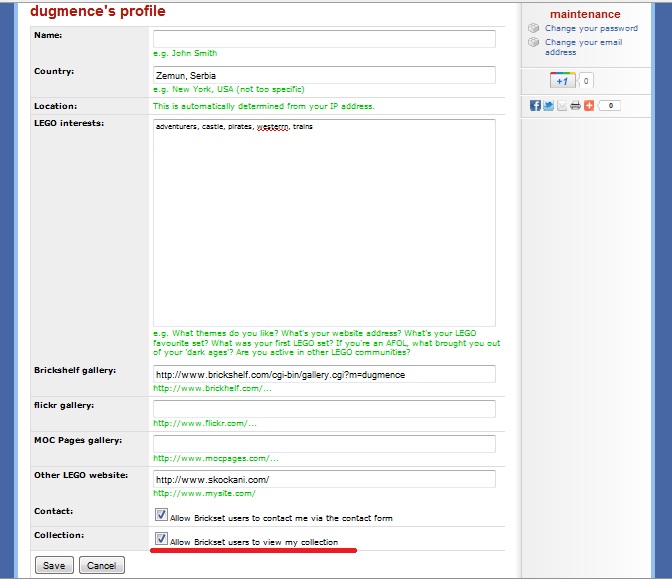Click the 'http://www.mysite.com/' example text
672x580 pixels.
[204, 493]
